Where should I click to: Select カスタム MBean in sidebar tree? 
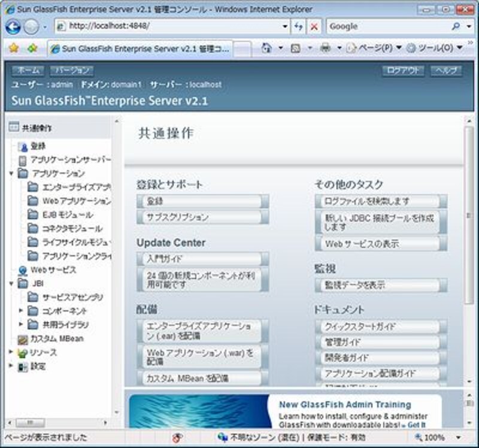[x=56, y=339]
